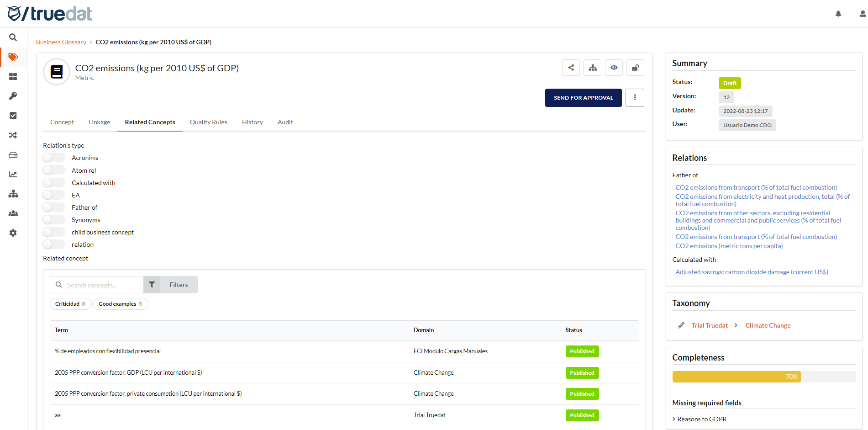Enable the Acronims relation toggle
This screenshot has height=430, width=868.
pyautogui.click(x=54, y=158)
